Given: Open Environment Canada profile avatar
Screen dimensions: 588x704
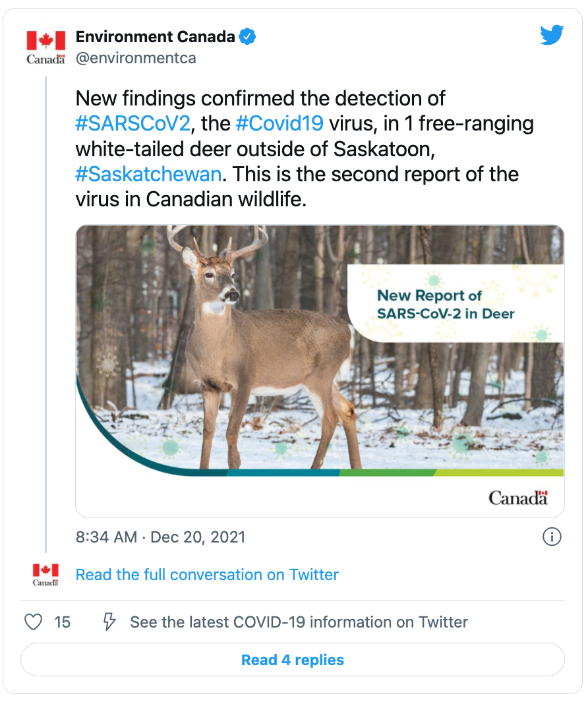Looking at the screenshot, I should coord(45,47).
